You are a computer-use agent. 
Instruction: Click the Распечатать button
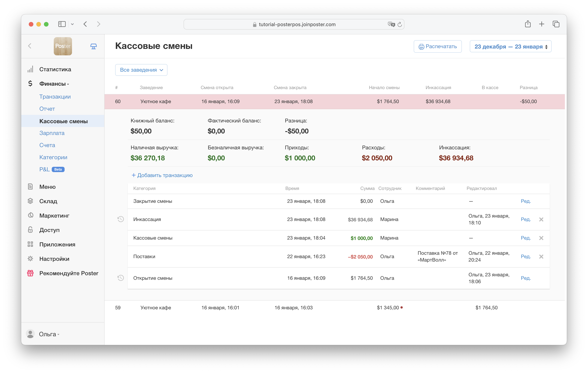[x=437, y=46]
